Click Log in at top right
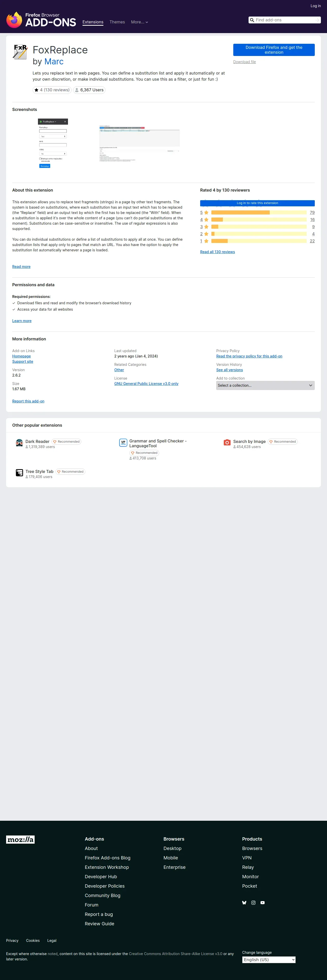The image size is (327, 980). click(316, 6)
